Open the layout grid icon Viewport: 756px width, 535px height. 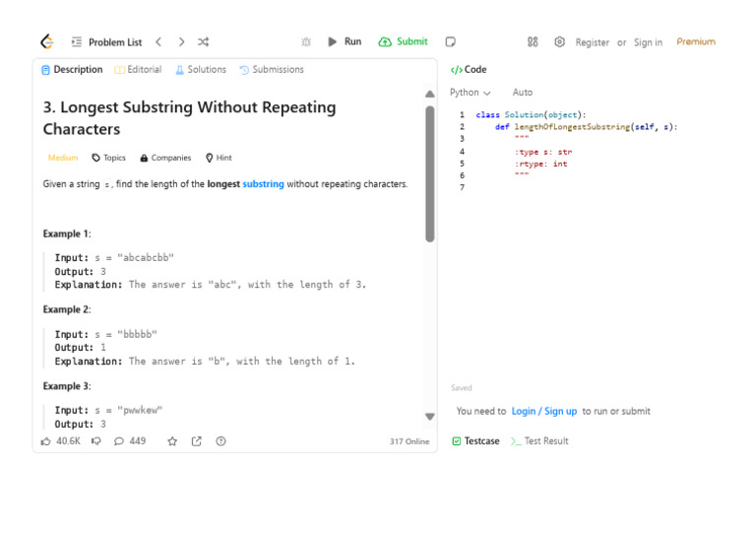[x=533, y=42]
